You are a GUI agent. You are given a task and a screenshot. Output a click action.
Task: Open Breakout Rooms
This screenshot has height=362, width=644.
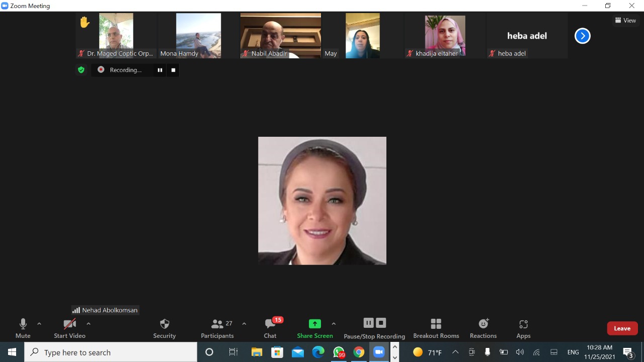tap(436, 328)
